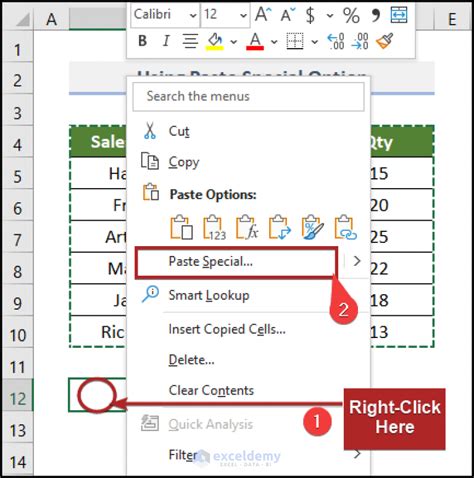Choose Insert Copied Cells... entry
The height and width of the screenshot is (478, 474).
pos(227,329)
